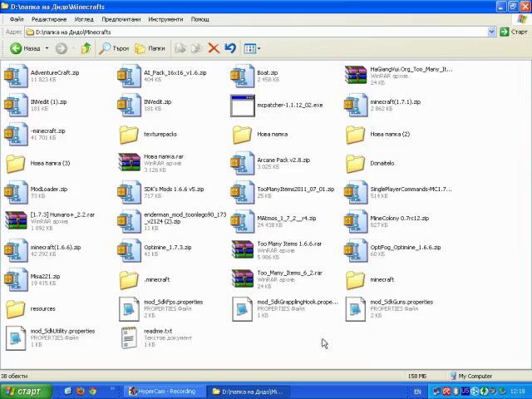The image size is (532, 399).
Task: Open the Views dropdown on the toolbar
Action: [253, 48]
